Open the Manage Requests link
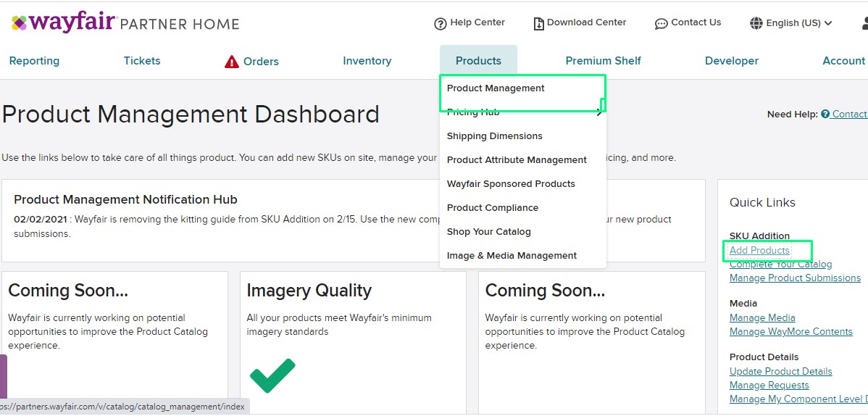The width and height of the screenshot is (868, 416). pos(769,386)
